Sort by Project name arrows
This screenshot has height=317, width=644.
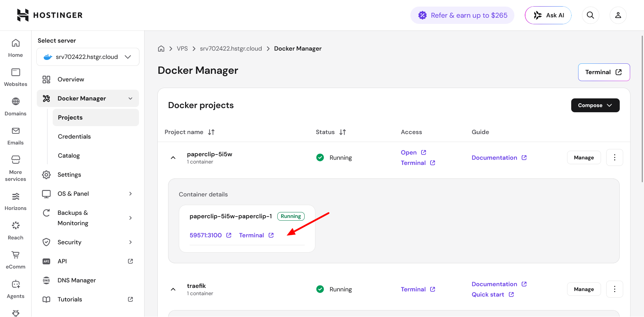[x=211, y=132]
